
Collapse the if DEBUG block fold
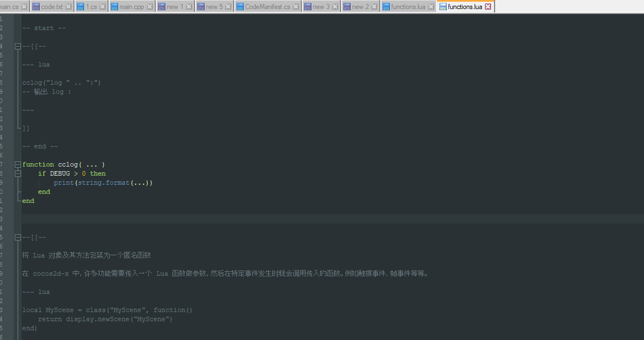[x=18, y=173]
